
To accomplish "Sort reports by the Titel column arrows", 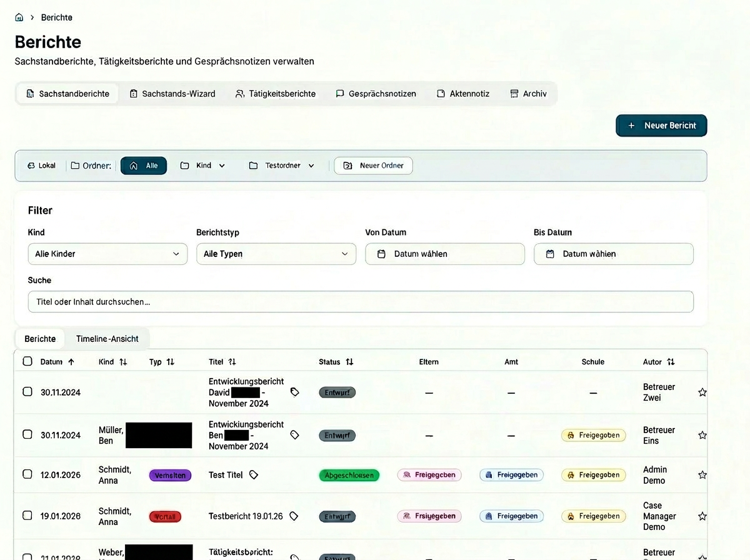I will click(232, 362).
